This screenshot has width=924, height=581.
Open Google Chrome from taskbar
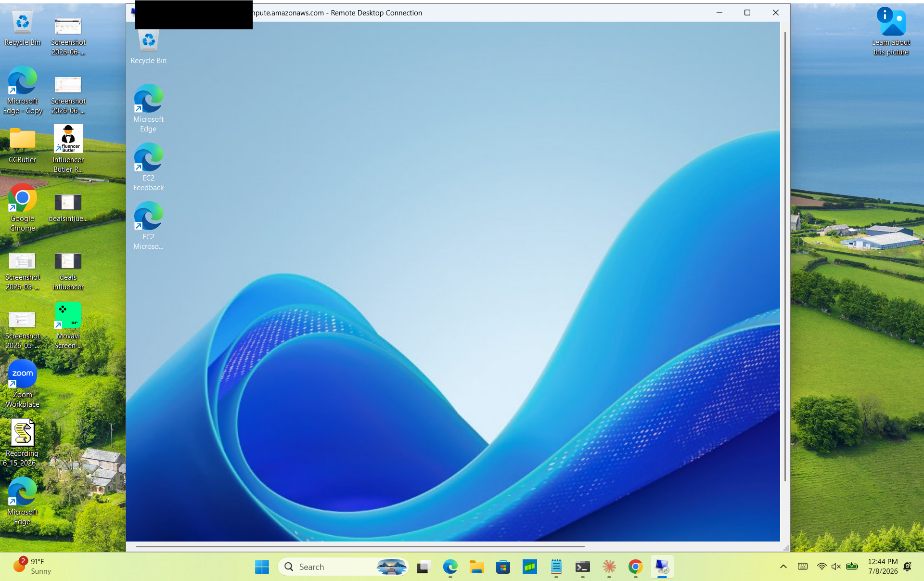coord(635,567)
